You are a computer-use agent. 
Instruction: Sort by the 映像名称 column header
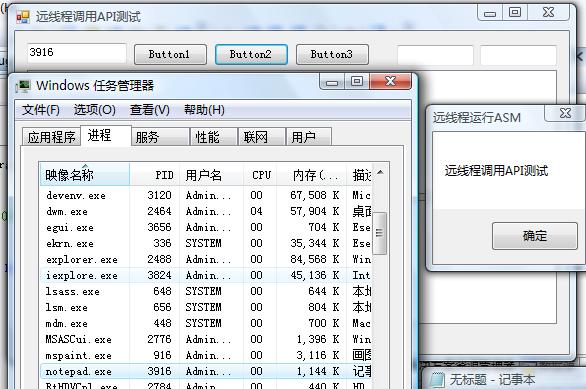coord(84,175)
